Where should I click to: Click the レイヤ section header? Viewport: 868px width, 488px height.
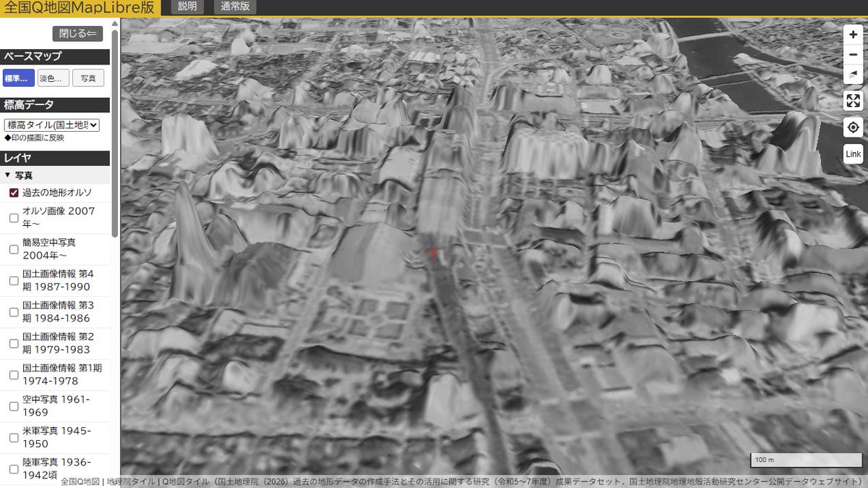pyautogui.click(x=55, y=158)
